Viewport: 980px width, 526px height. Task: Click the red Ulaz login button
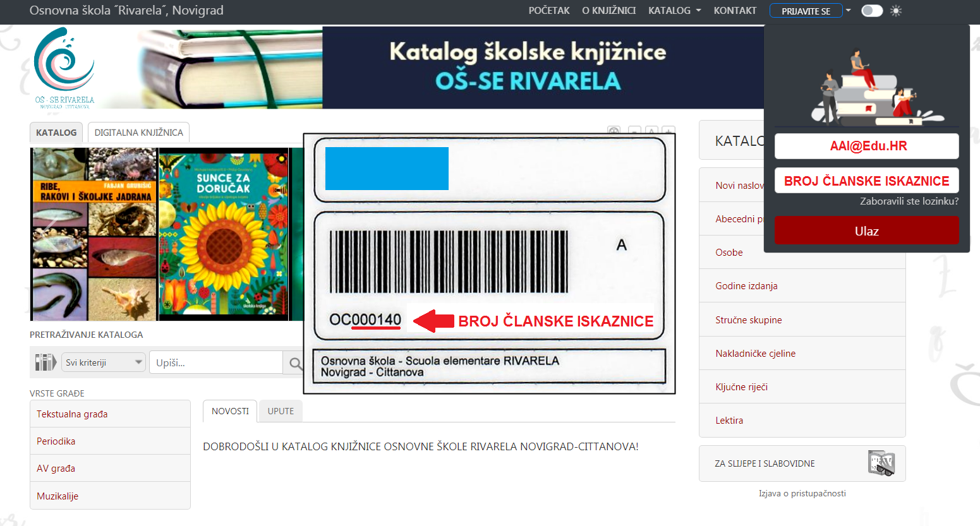coord(866,230)
